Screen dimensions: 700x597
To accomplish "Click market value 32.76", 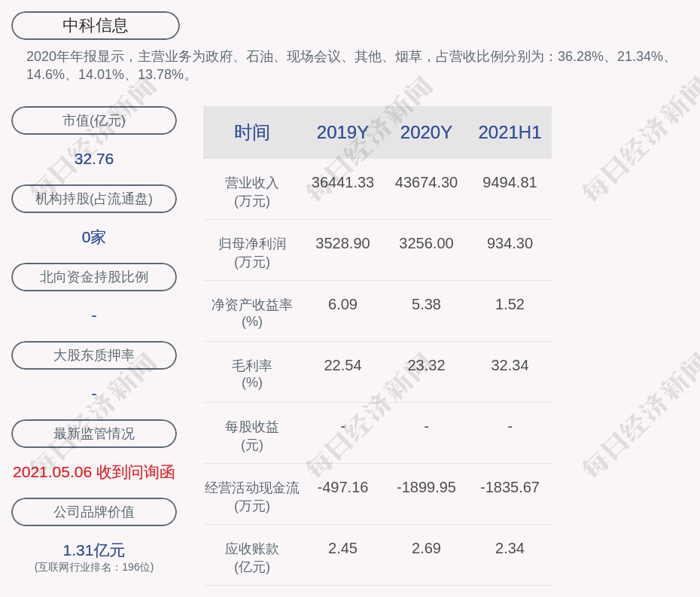I will [94, 159].
